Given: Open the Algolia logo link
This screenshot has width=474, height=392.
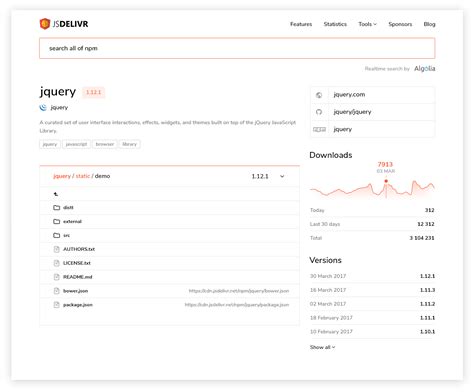Looking at the screenshot, I should pyautogui.click(x=424, y=68).
